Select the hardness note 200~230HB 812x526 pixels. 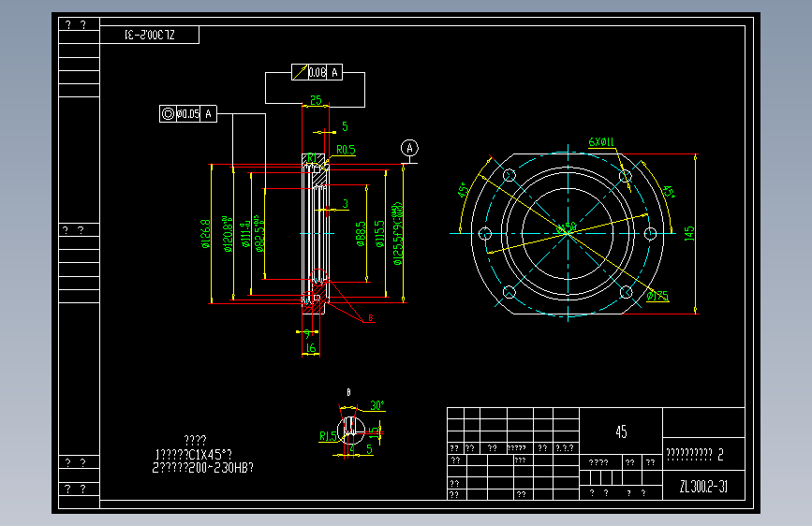pos(203,467)
